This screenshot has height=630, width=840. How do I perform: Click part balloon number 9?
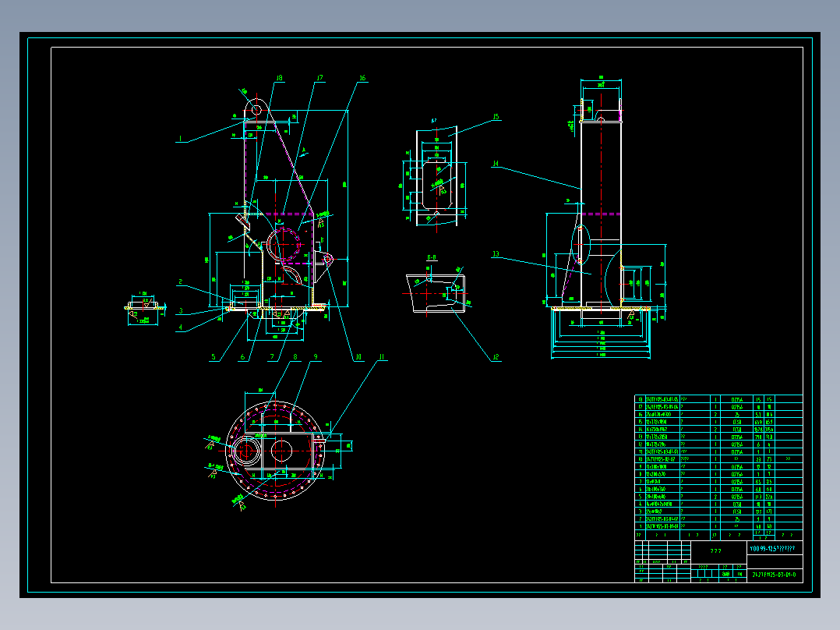click(x=316, y=357)
